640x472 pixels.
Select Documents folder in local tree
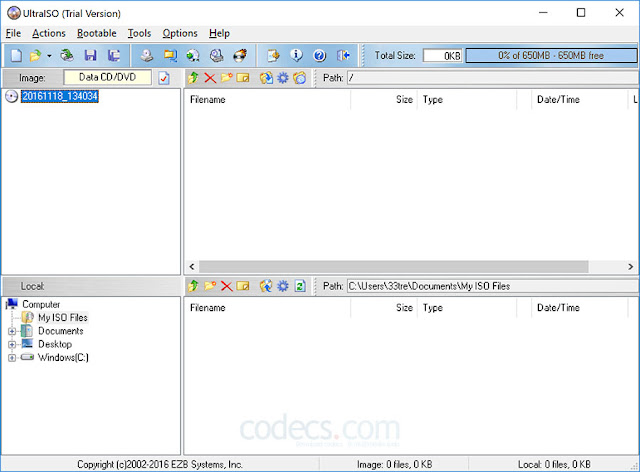61,331
